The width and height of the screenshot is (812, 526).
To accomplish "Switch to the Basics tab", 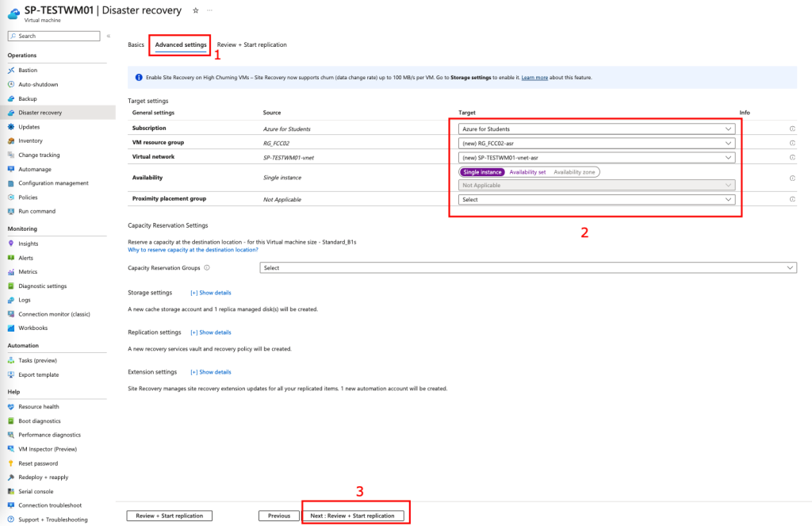I will pyautogui.click(x=136, y=45).
